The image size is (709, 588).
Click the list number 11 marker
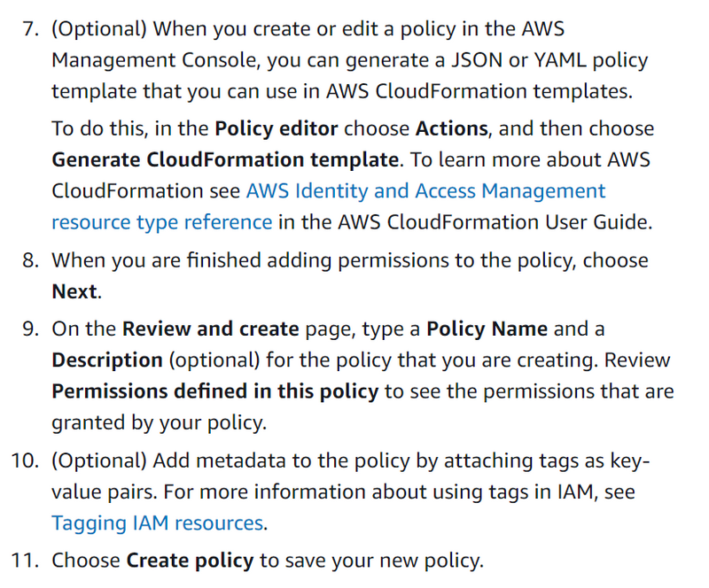click(28, 561)
